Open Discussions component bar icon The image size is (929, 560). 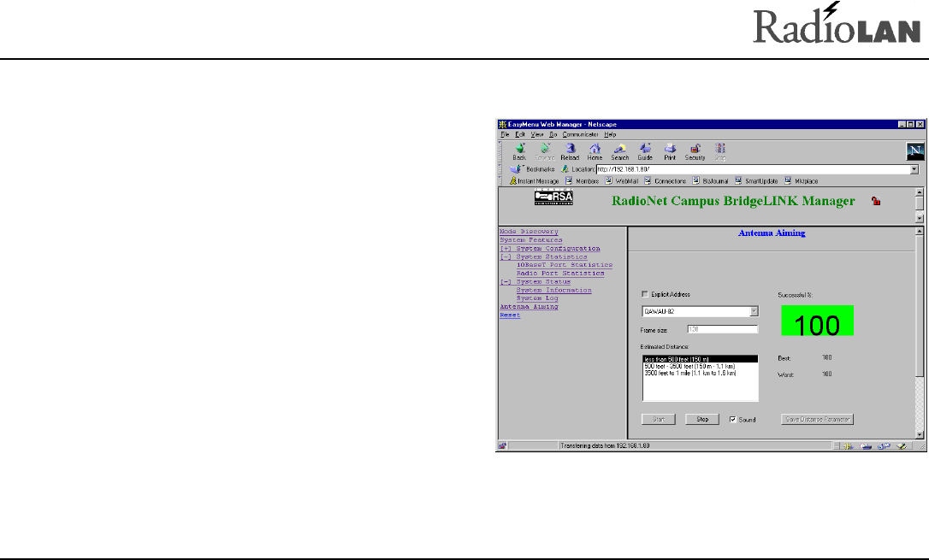884,445
